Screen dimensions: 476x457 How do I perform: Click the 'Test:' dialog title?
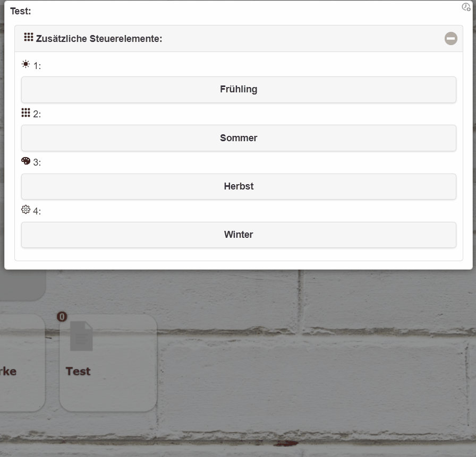click(21, 11)
